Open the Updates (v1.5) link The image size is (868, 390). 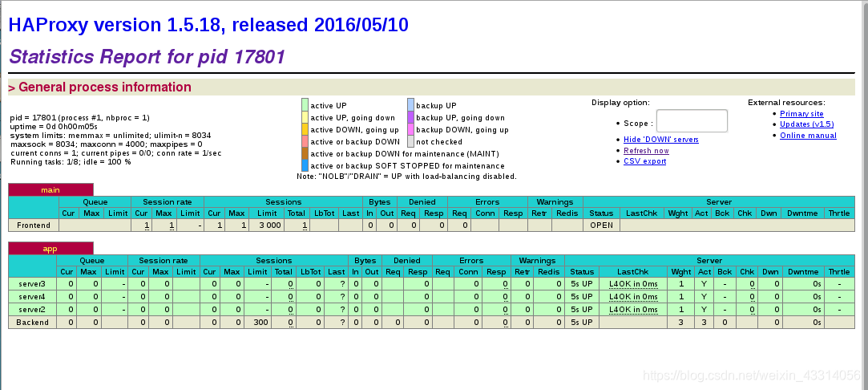coord(806,124)
